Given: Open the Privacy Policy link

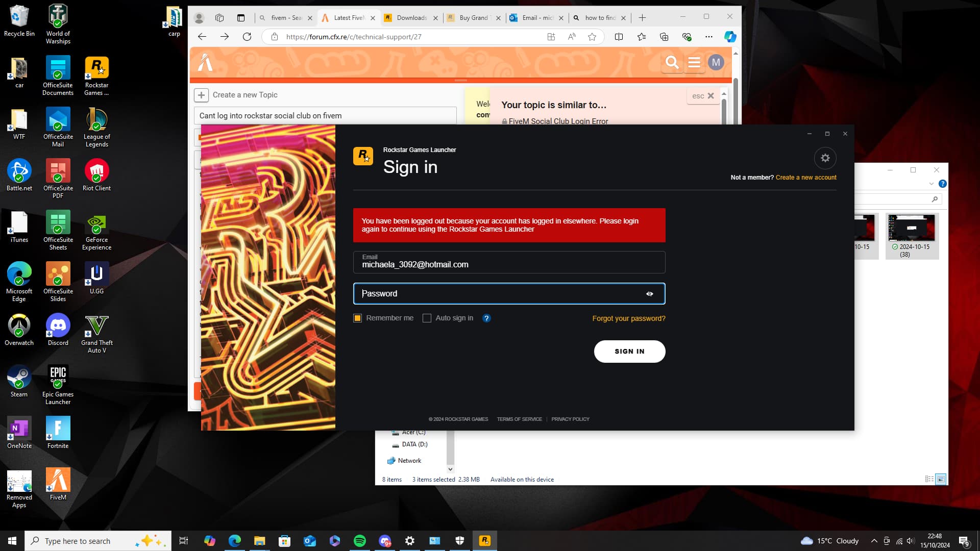Looking at the screenshot, I should pos(570,419).
